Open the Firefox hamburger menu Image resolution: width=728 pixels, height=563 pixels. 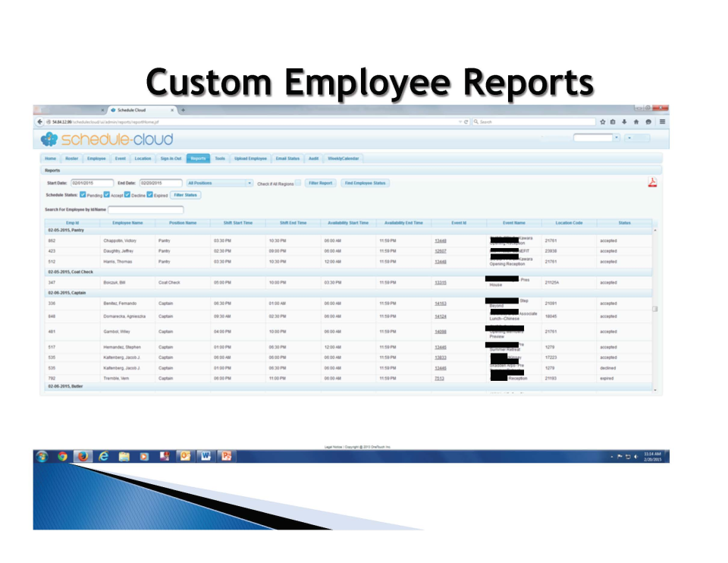coord(663,122)
